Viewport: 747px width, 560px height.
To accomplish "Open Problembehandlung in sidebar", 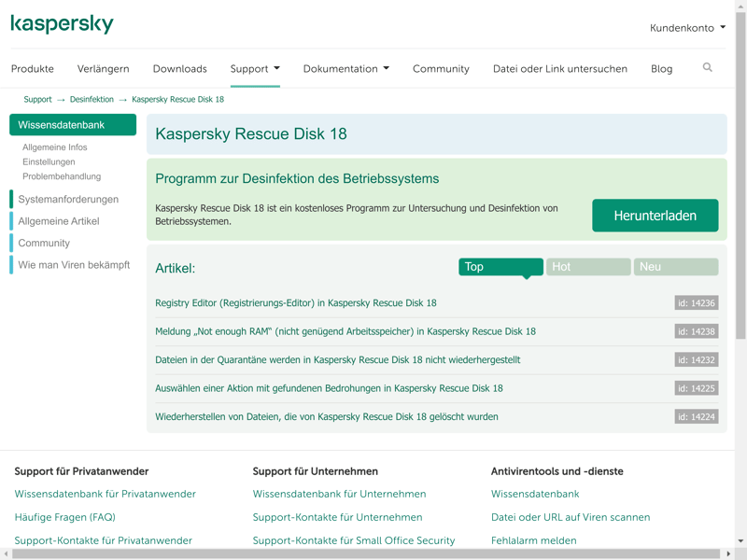I will [62, 176].
